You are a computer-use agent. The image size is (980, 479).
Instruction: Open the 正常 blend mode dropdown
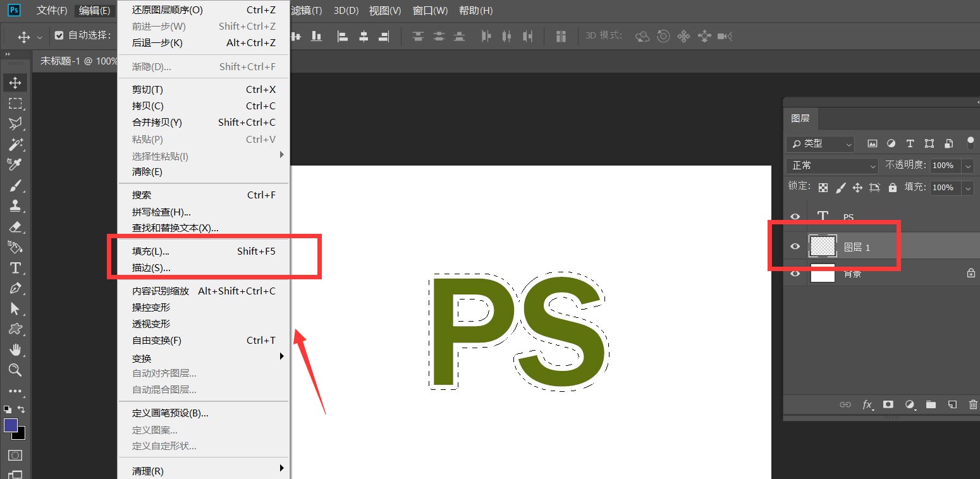pyautogui.click(x=832, y=166)
